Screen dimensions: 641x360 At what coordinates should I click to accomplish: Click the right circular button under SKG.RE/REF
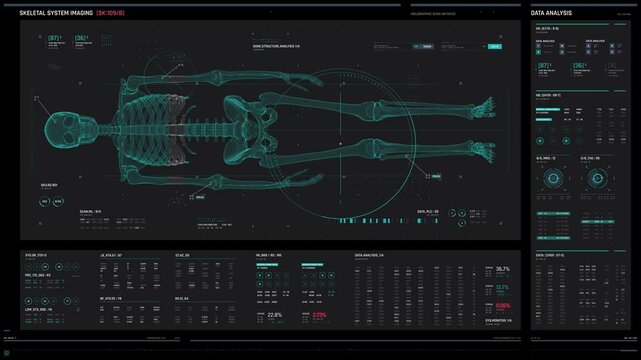(58, 201)
